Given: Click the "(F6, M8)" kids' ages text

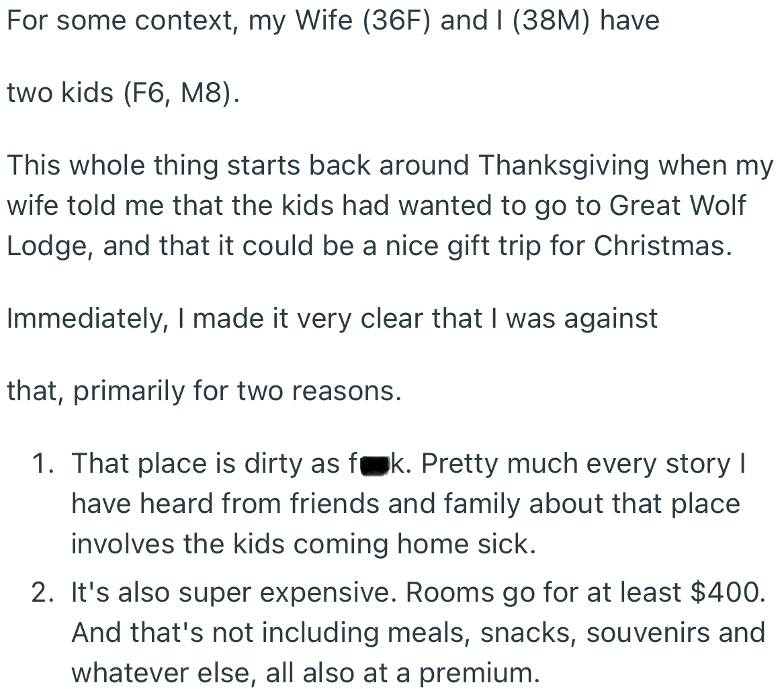Looking at the screenshot, I should click(181, 93).
